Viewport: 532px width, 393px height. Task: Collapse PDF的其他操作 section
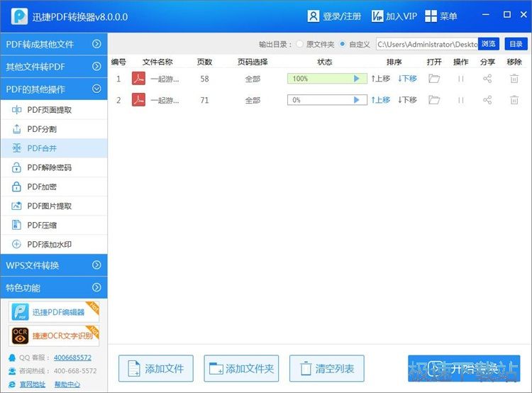tap(54, 89)
